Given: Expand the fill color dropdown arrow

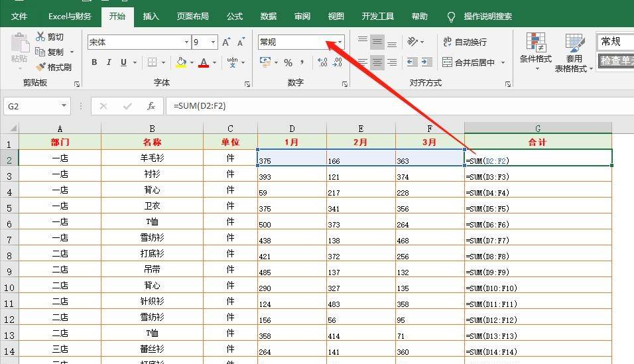Looking at the screenshot, I should point(192,62).
